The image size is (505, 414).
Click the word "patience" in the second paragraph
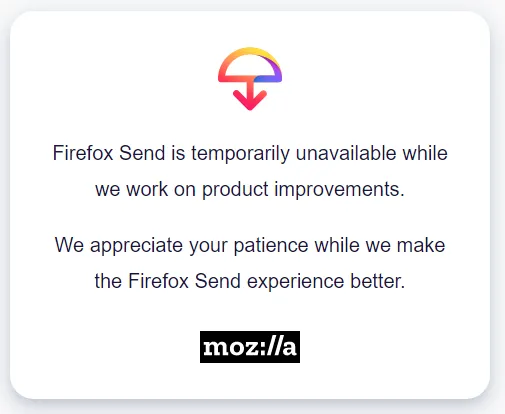coord(271,246)
